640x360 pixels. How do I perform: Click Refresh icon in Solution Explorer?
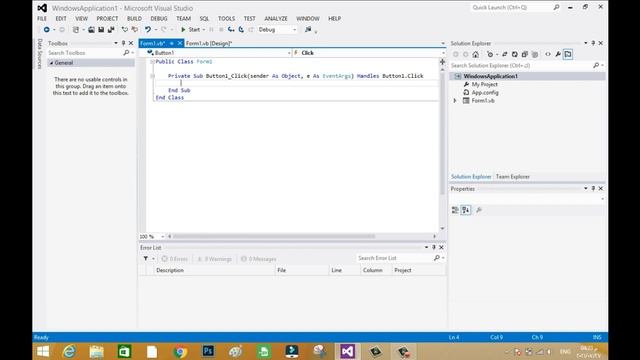click(x=515, y=54)
